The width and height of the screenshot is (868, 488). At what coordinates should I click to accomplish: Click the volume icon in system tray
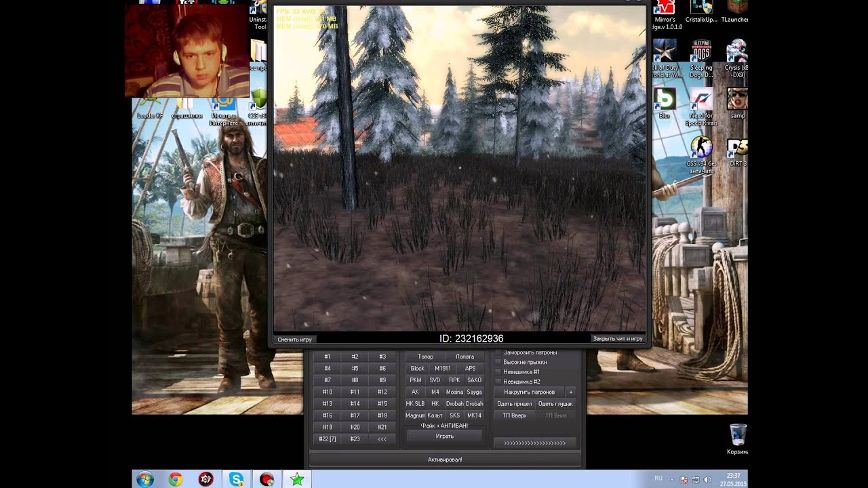[x=708, y=479]
